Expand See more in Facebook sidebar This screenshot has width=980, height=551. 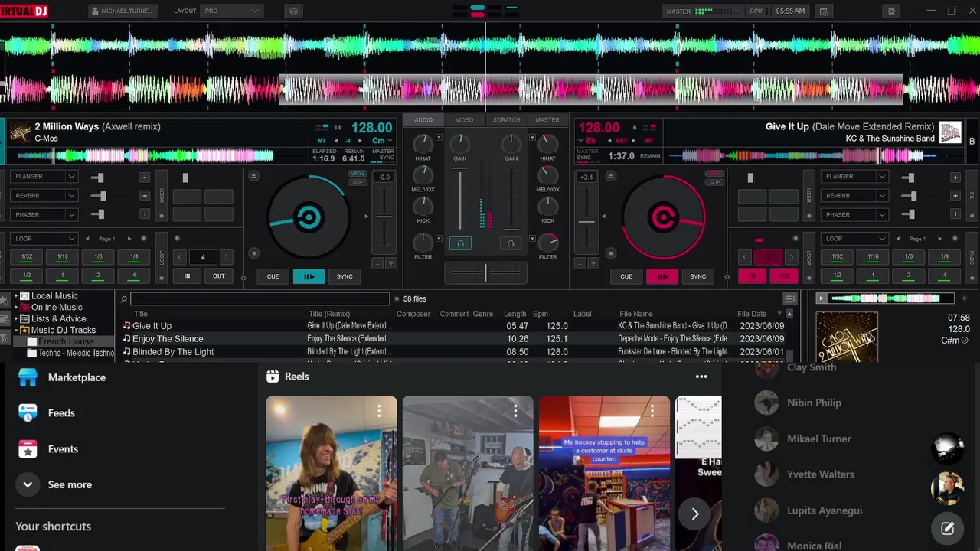click(x=54, y=484)
